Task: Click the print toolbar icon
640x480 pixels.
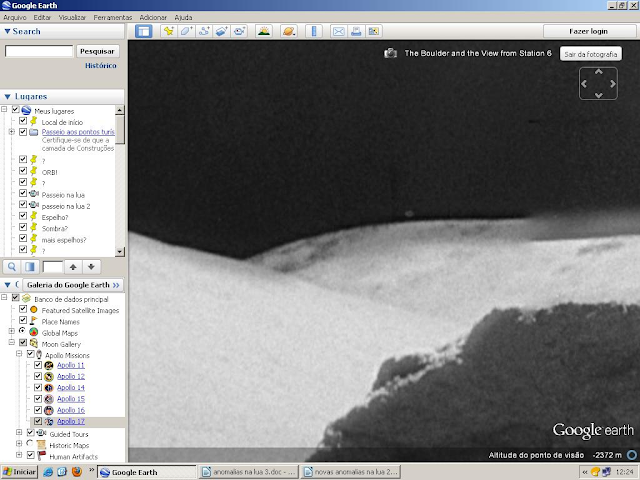Action: pyautogui.click(x=356, y=31)
